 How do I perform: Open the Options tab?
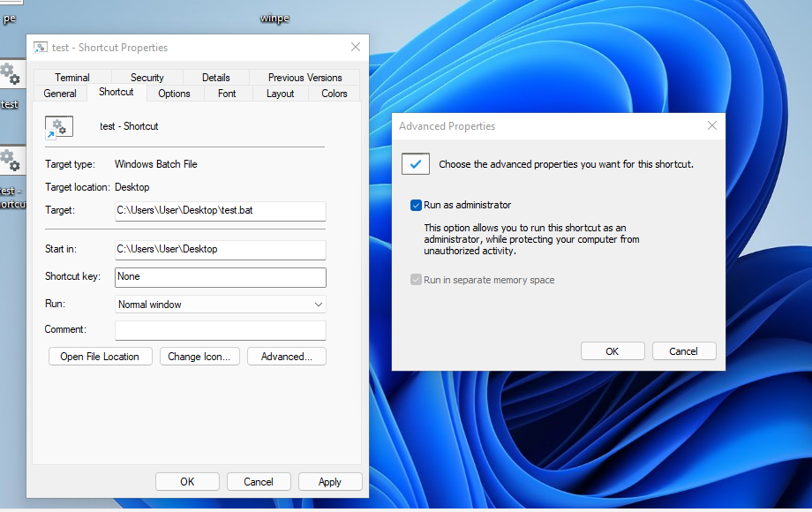[174, 94]
